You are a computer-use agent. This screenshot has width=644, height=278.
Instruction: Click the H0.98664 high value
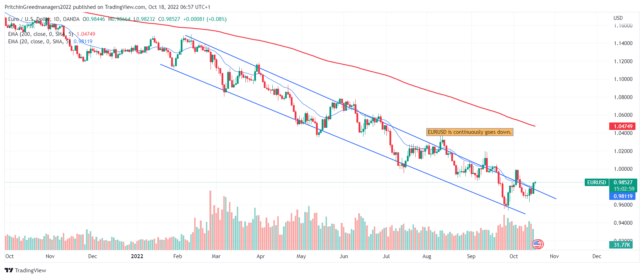coord(119,19)
